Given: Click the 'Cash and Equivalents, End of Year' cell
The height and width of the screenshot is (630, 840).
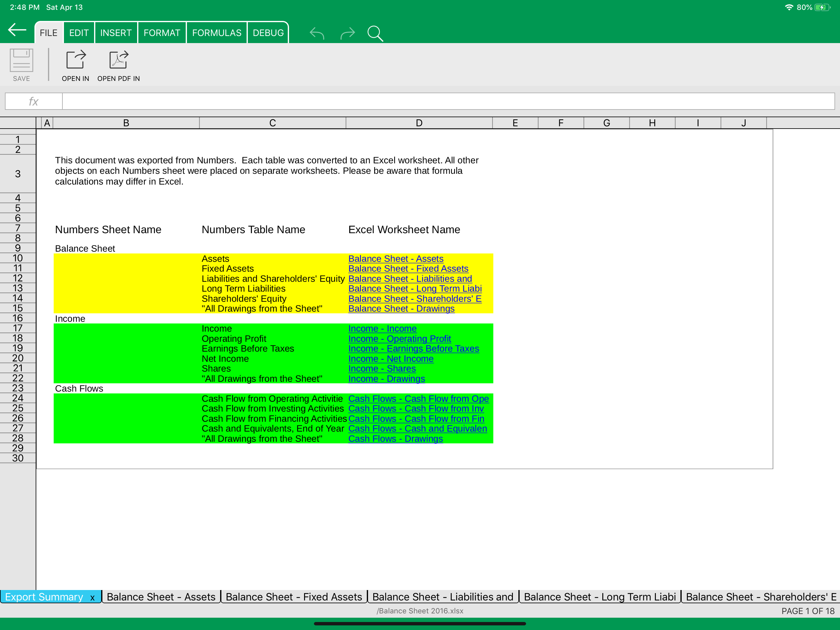Looking at the screenshot, I should (273, 429).
